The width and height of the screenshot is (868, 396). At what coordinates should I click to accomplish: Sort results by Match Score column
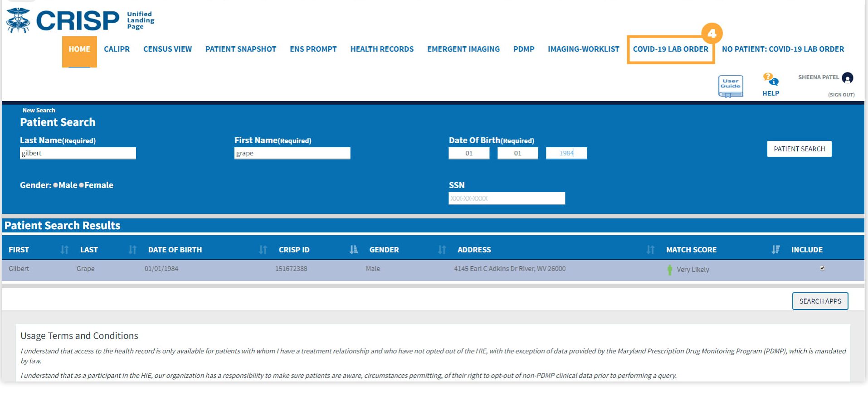pos(775,250)
